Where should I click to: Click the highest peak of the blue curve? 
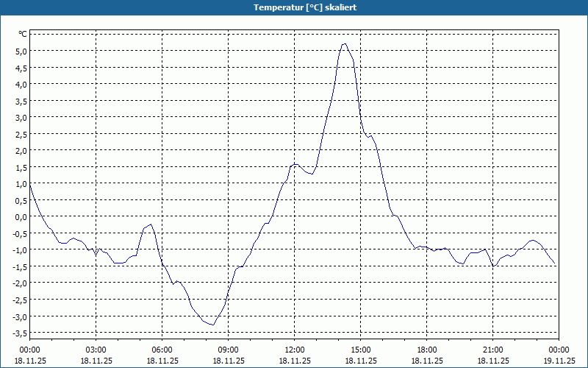(344, 44)
